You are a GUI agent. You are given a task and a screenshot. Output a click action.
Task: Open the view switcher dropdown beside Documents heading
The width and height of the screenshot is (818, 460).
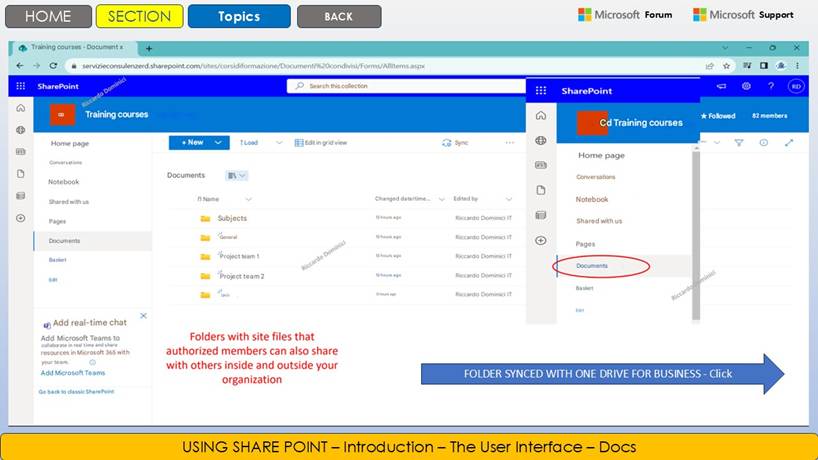click(237, 176)
